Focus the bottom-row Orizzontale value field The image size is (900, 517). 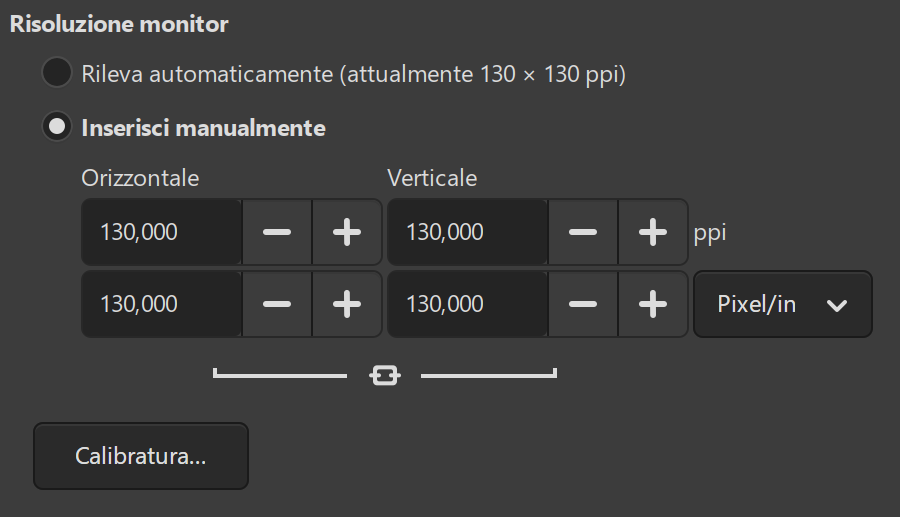tap(162, 304)
